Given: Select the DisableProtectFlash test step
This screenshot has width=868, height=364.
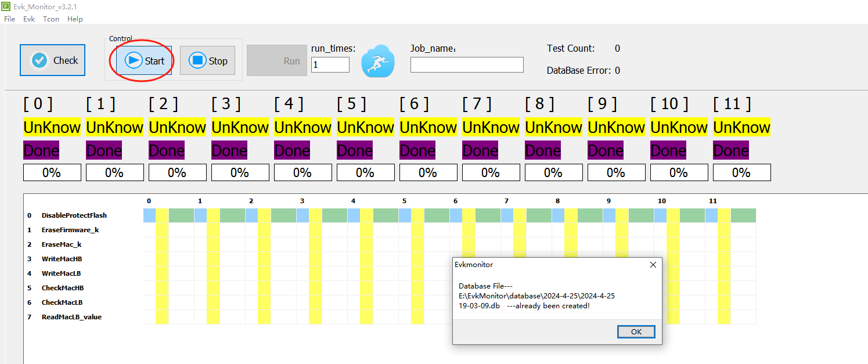Looking at the screenshot, I should pos(73,215).
